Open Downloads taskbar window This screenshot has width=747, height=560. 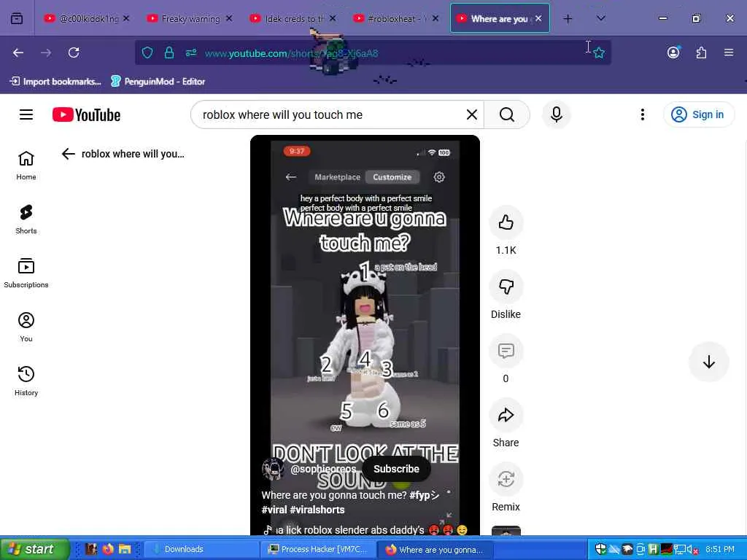[201, 549]
